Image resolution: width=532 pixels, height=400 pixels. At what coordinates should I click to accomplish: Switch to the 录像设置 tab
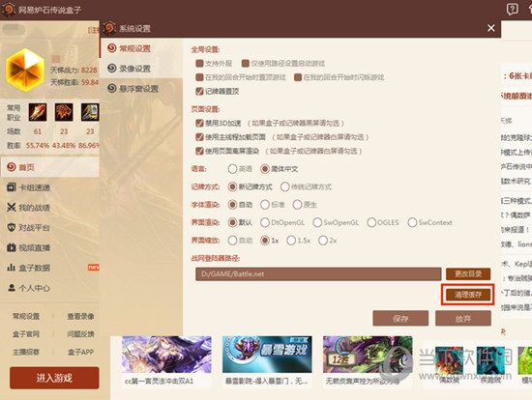point(141,69)
